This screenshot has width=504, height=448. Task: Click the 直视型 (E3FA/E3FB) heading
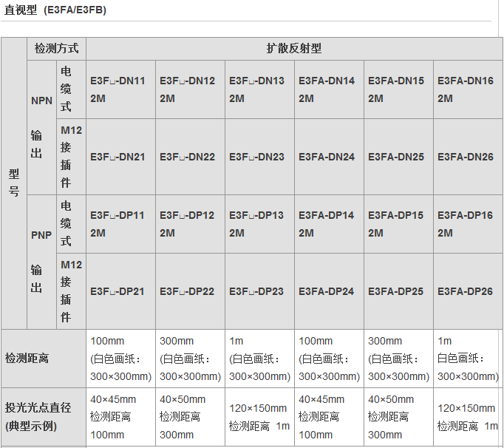pyautogui.click(x=55, y=9)
